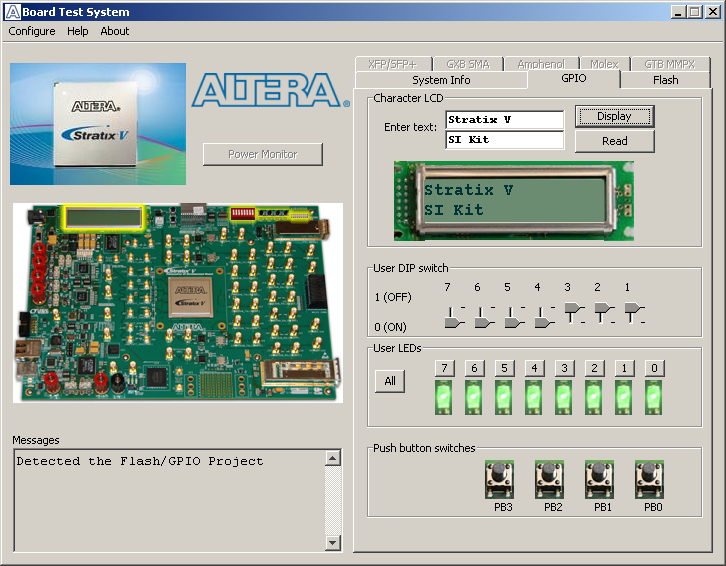Click the Board Test System title bar icon
The width and height of the screenshot is (726, 566).
click(x=13, y=12)
